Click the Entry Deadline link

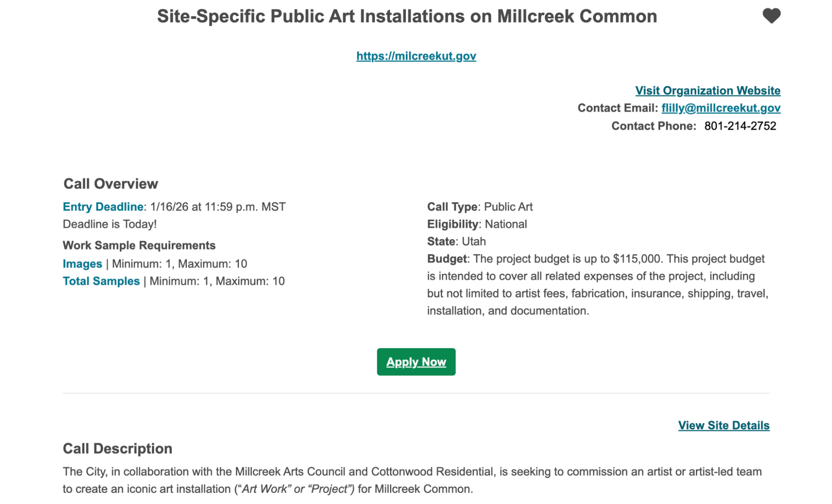coord(103,207)
